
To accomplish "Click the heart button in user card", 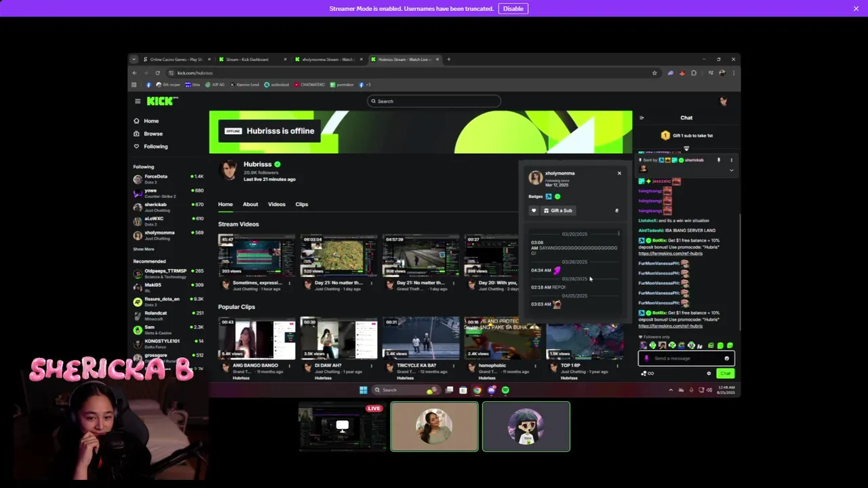I will (x=534, y=211).
